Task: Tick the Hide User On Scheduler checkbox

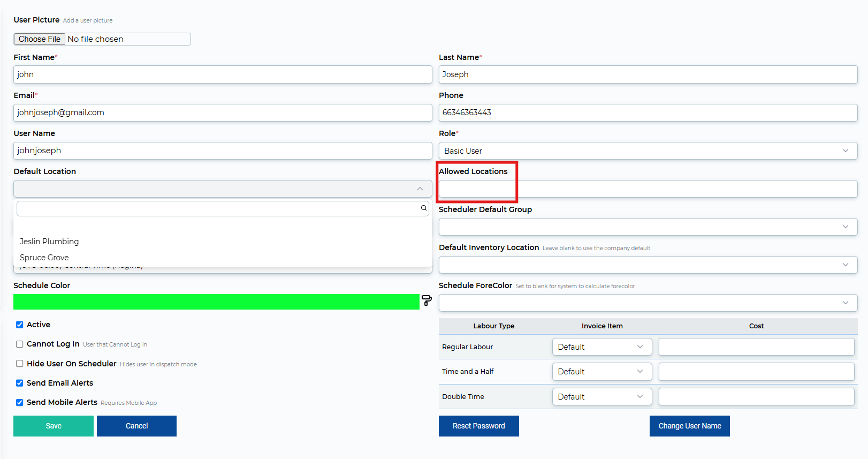Action: pyautogui.click(x=19, y=363)
